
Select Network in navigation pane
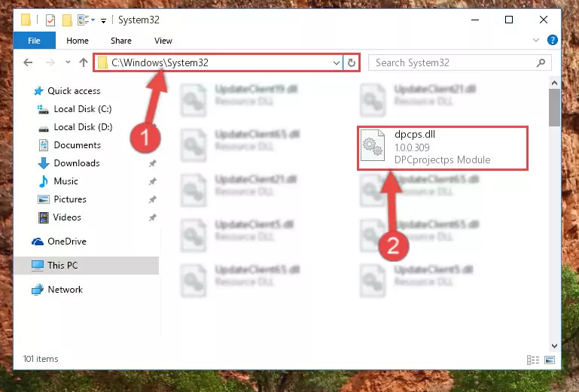(65, 290)
